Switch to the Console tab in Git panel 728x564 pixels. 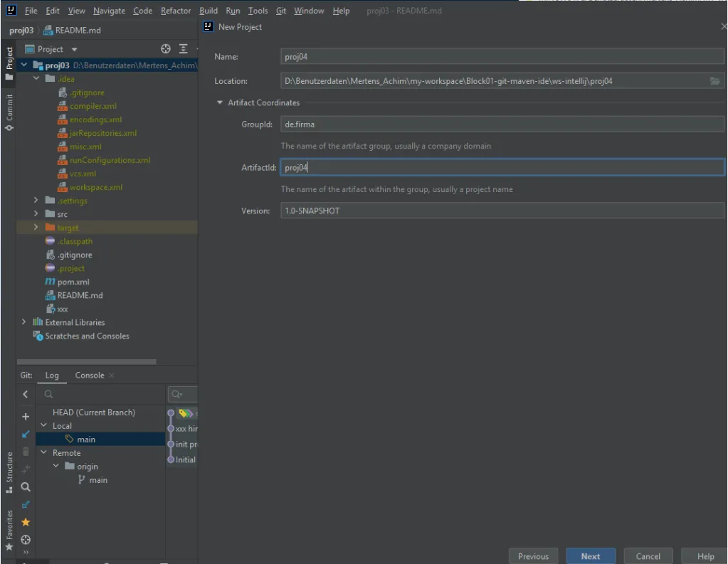(x=90, y=375)
